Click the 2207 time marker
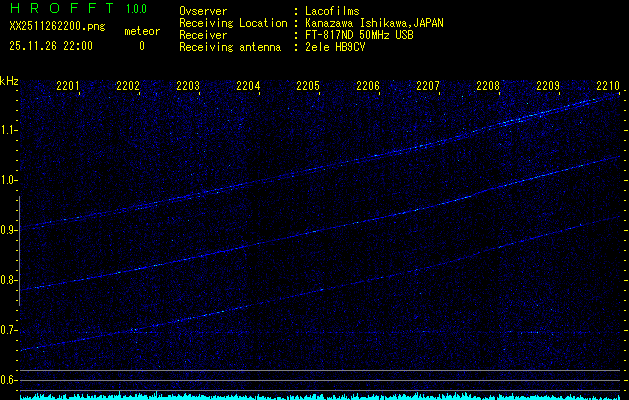This screenshot has width=629, height=400. coord(428,86)
